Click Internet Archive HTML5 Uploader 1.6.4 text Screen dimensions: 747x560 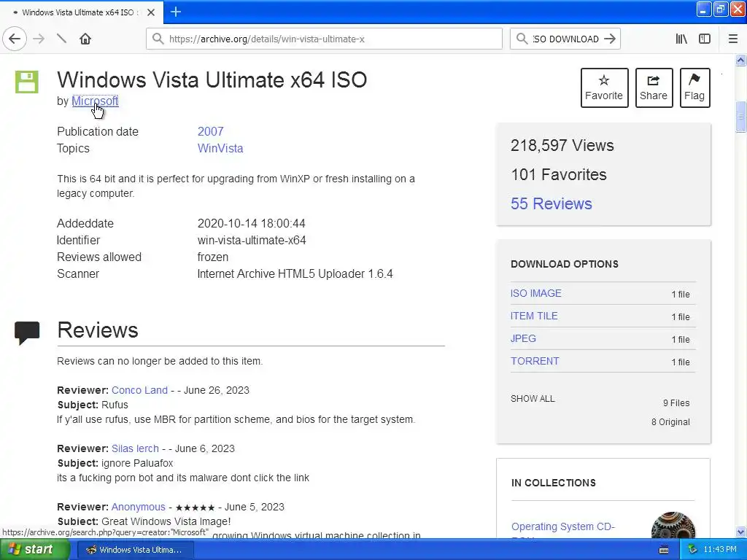(295, 274)
